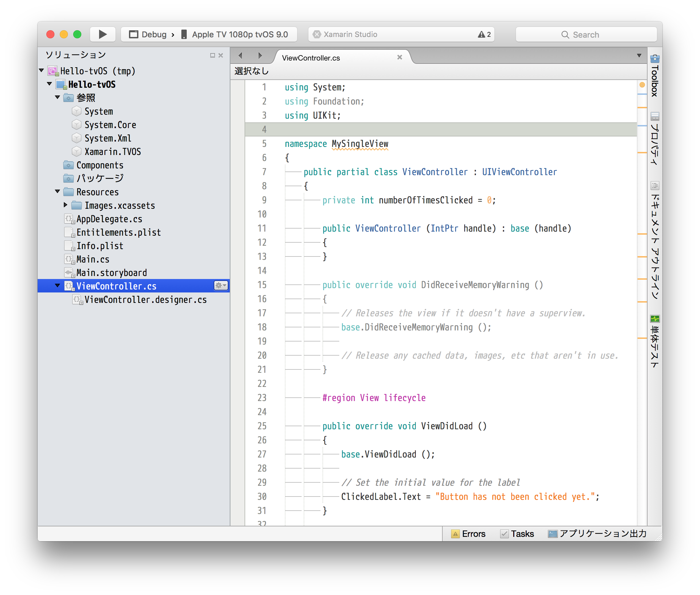Click the UIViewController base class name

pos(519,172)
